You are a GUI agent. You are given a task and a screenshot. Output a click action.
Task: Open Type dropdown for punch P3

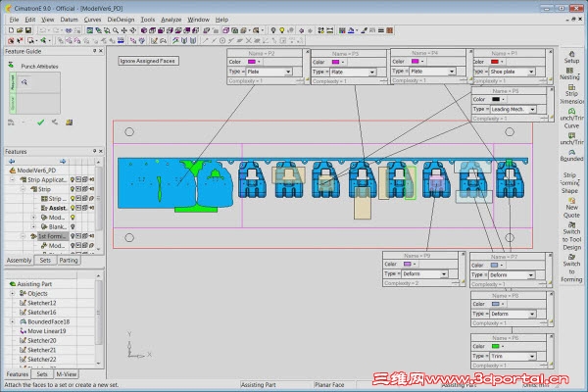click(x=371, y=72)
